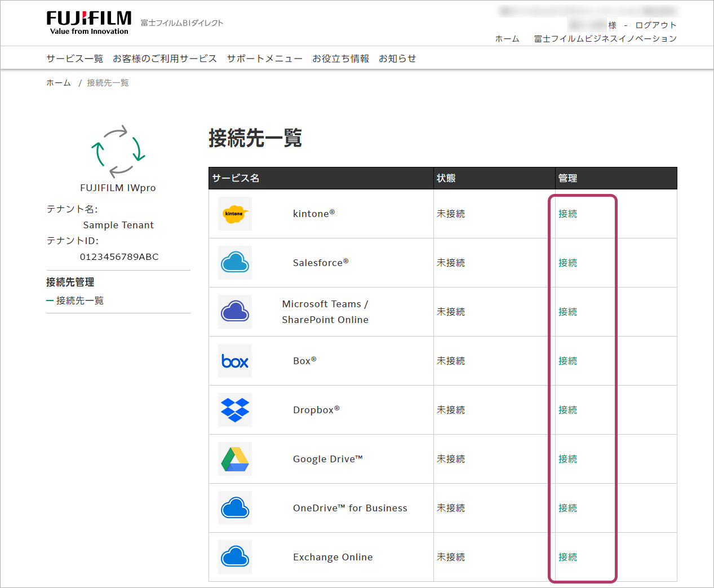Click Microsoft Teams / SharePoint Online text
714x588 pixels.
pos(325,312)
